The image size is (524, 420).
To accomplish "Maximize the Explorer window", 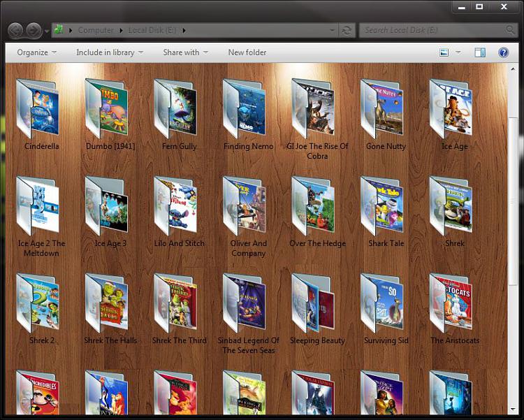I will point(479,7).
